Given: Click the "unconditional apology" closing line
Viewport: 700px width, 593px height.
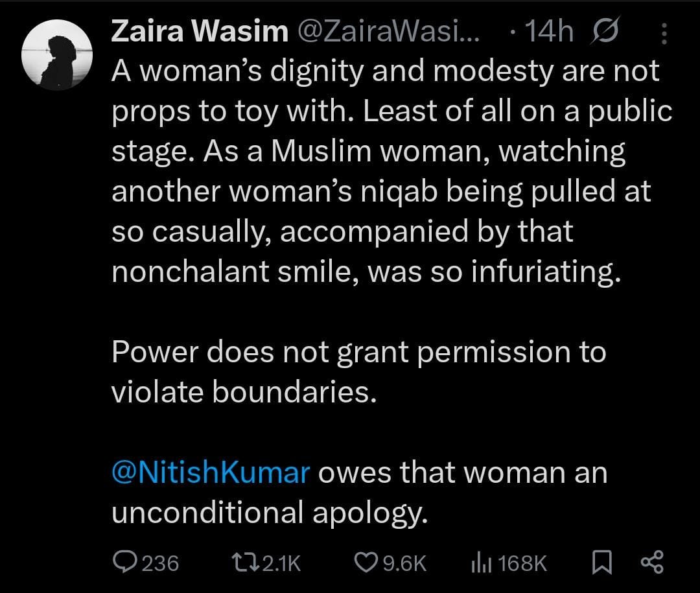Looking at the screenshot, I should [x=270, y=513].
